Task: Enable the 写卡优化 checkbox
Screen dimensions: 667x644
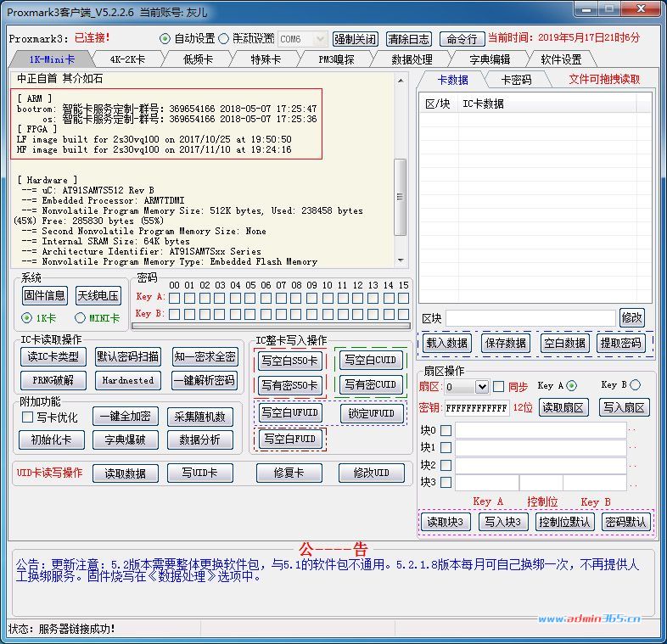Action: 27,417
